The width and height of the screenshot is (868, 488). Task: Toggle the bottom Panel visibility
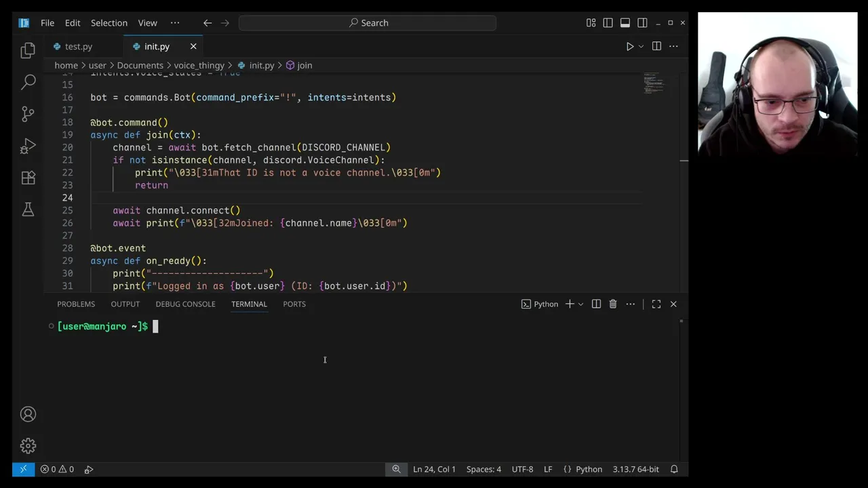625,22
